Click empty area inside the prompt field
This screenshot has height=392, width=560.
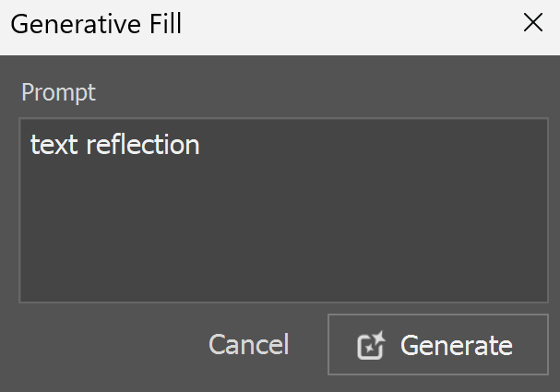pos(283,229)
